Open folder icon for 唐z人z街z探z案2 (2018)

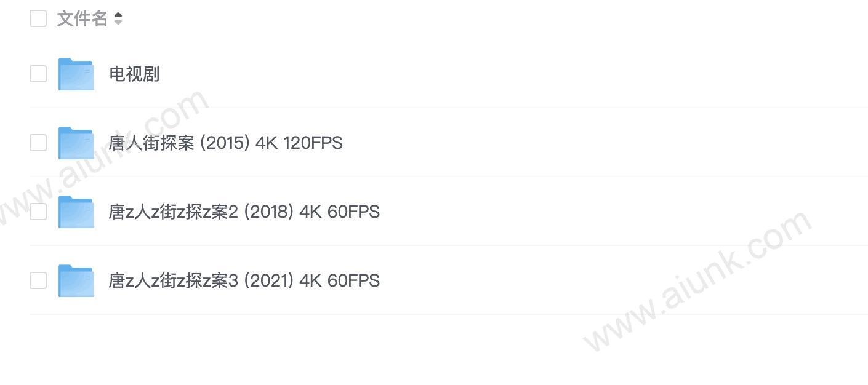tap(76, 212)
